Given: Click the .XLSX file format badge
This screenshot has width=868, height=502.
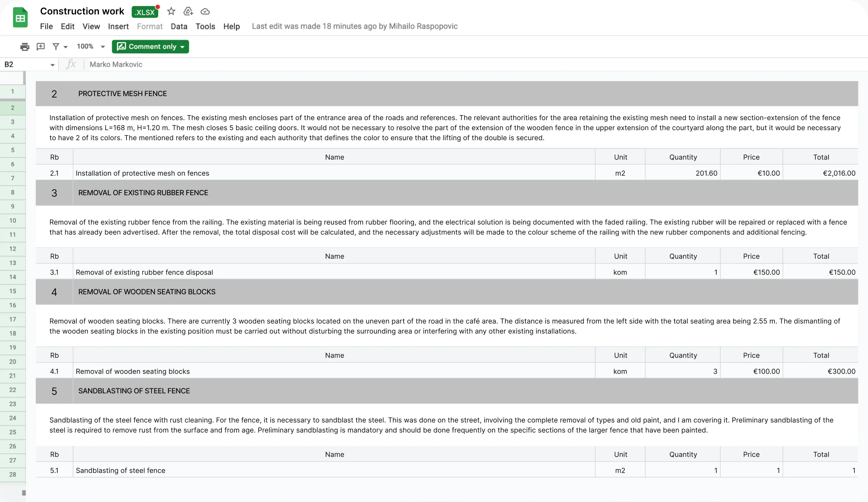Looking at the screenshot, I should 145,12.
